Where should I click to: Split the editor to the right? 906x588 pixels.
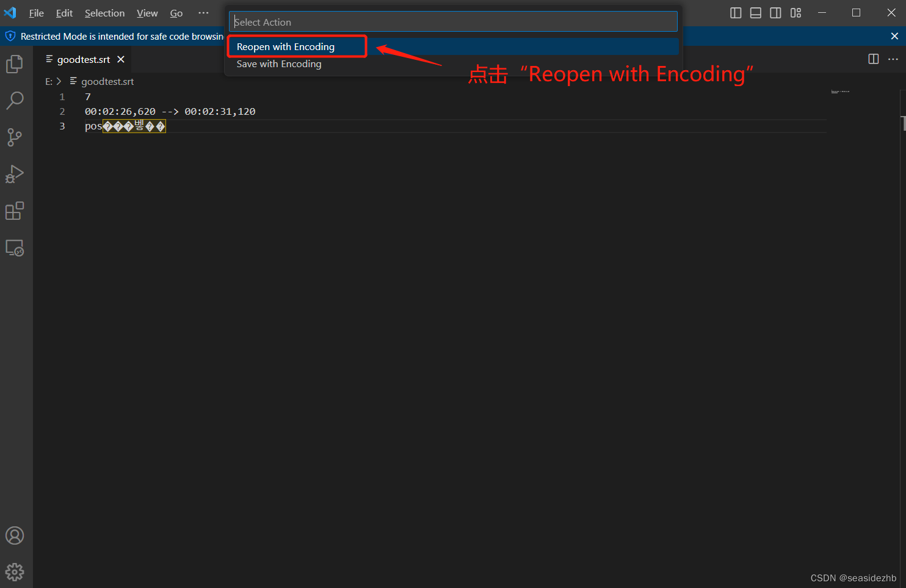pos(874,59)
